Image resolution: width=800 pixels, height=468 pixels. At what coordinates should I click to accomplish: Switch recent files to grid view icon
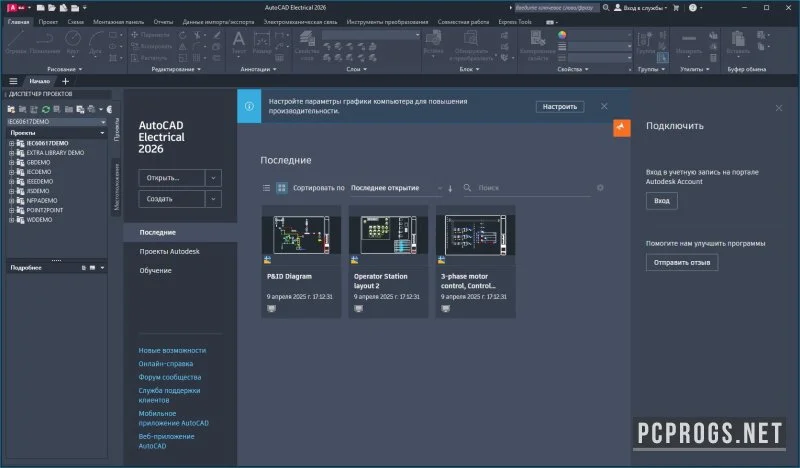click(282, 188)
